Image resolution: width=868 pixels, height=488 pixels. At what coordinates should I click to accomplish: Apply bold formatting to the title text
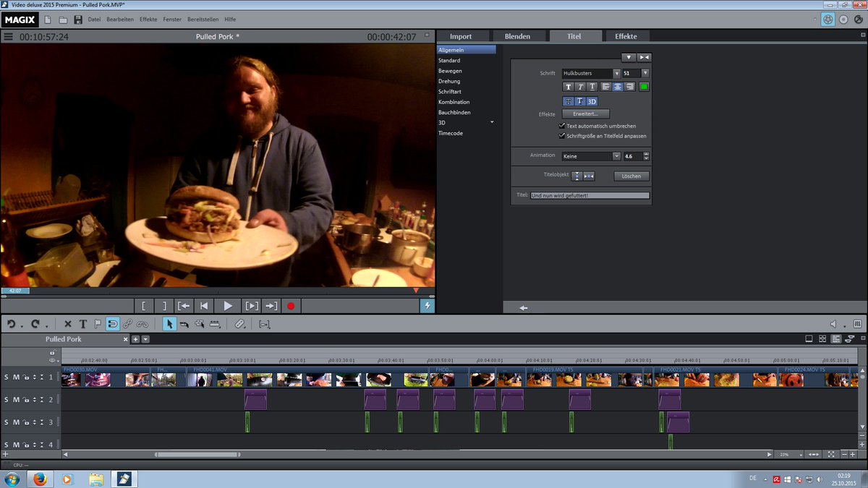(569, 87)
